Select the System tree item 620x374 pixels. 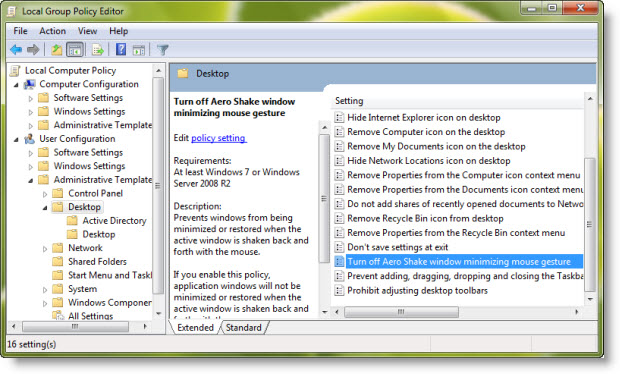click(x=82, y=289)
